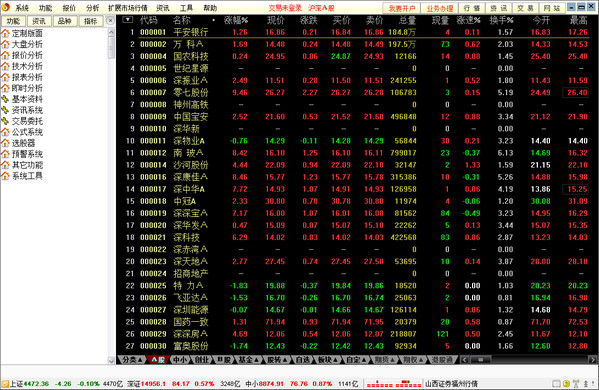The height and width of the screenshot is (390, 599).
Task: Switch to the 资讯 tab in left panel
Action: pos(39,21)
